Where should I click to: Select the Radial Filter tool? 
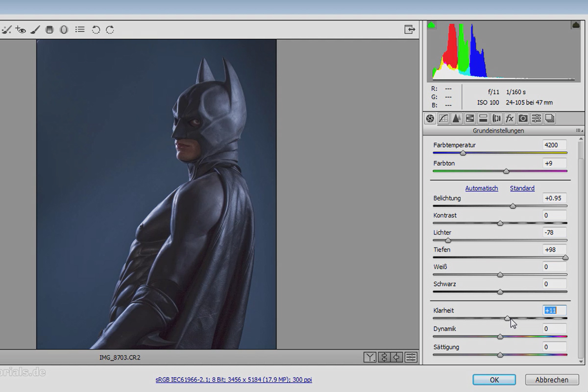pyautogui.click(x=64, y=30)
